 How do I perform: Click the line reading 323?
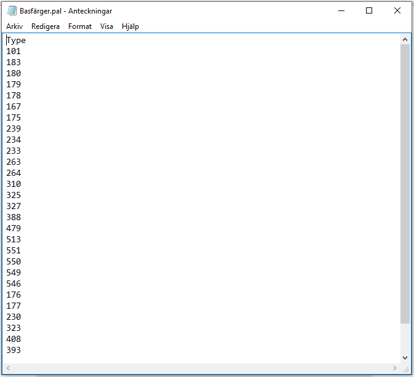13,328
